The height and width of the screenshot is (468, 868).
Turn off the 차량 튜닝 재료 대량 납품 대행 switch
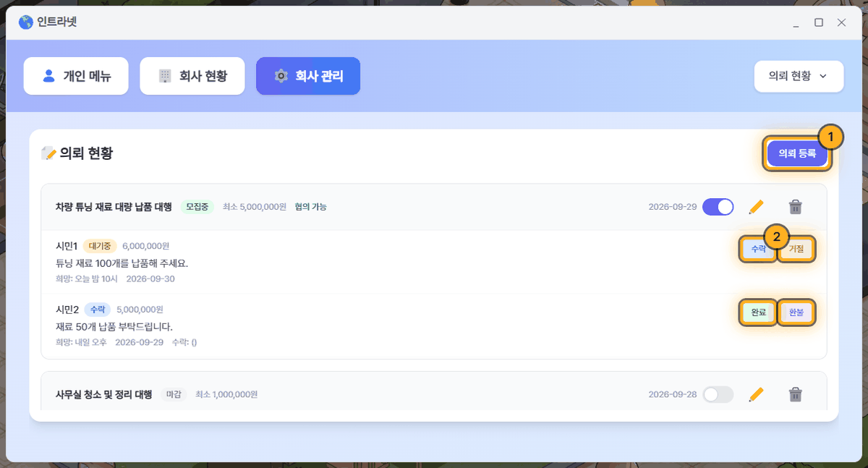(718, 207)
